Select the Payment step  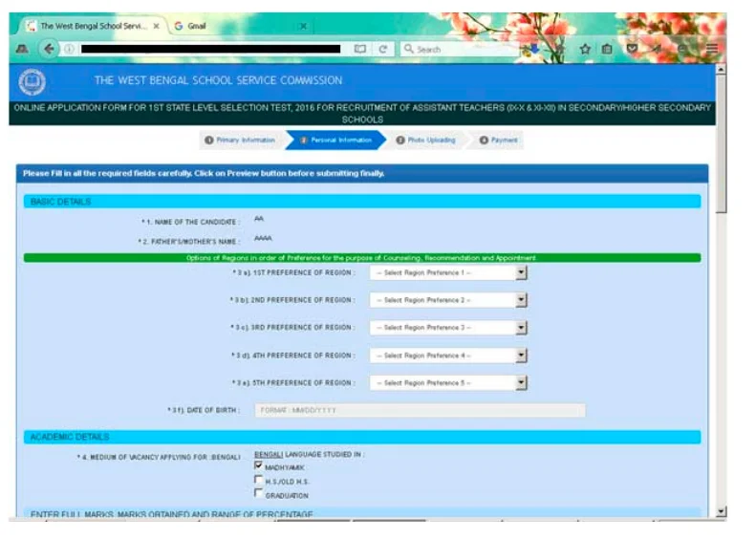[498, 140]
